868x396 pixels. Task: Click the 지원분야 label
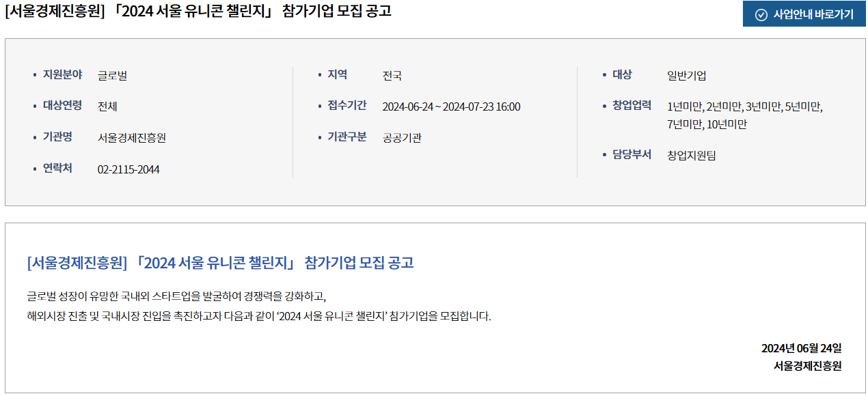tap(62, 74)
